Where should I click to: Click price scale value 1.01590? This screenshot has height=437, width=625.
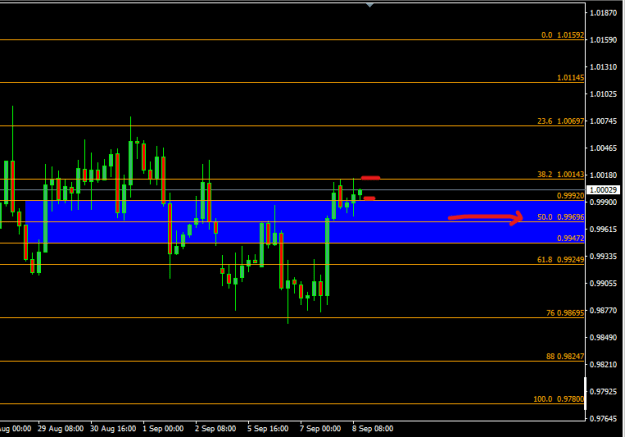point(603,40)
